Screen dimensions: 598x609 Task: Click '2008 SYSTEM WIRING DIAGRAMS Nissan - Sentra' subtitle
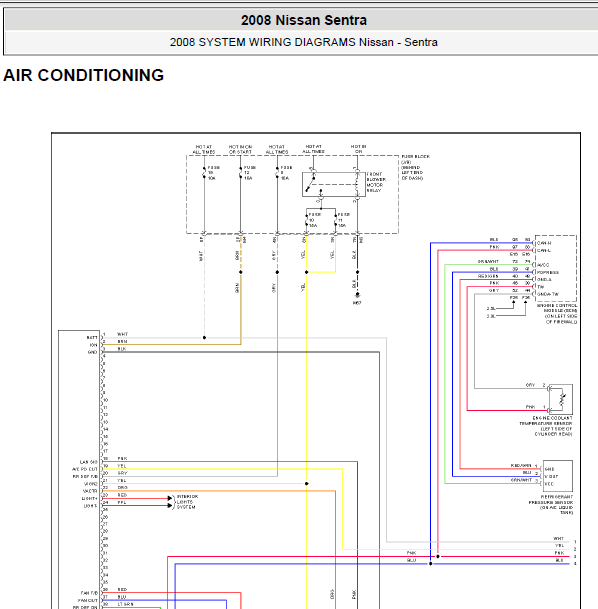tap(304, 42)
